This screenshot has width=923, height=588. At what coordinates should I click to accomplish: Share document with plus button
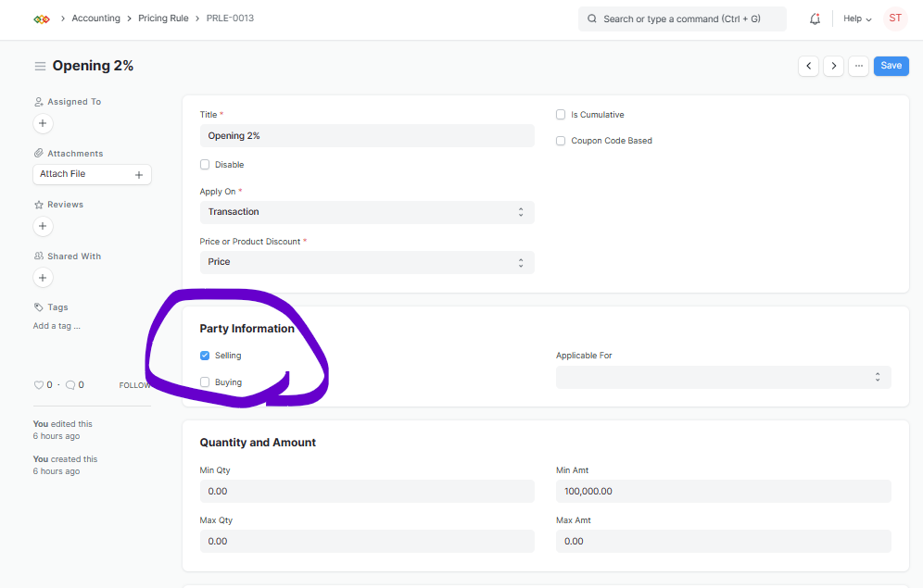(x=43, y=278)
